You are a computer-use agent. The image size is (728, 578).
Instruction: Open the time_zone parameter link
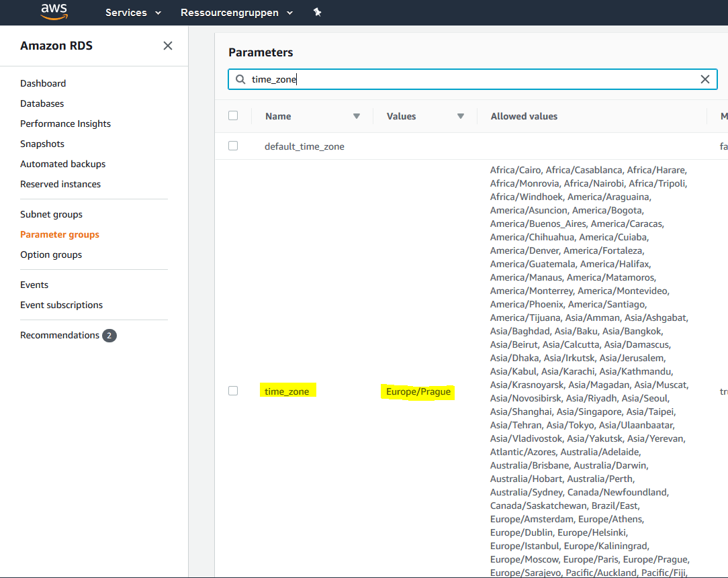click(287, 390)
